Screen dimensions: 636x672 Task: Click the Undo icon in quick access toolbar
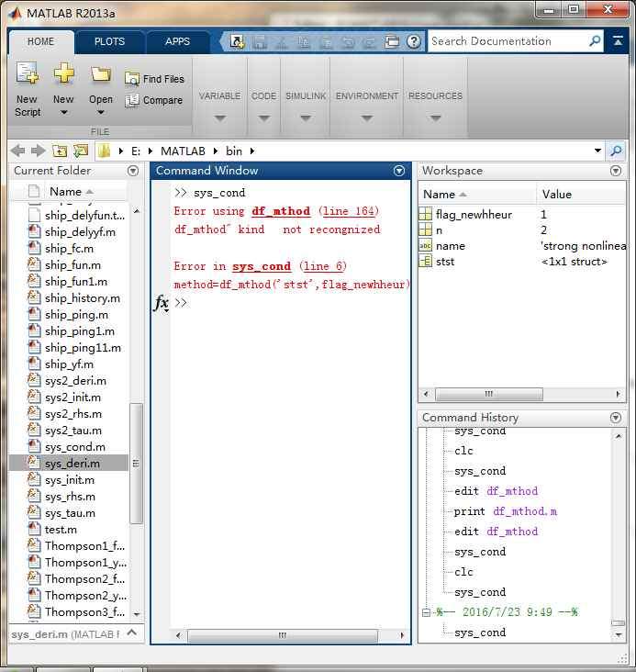coord(349,42)
